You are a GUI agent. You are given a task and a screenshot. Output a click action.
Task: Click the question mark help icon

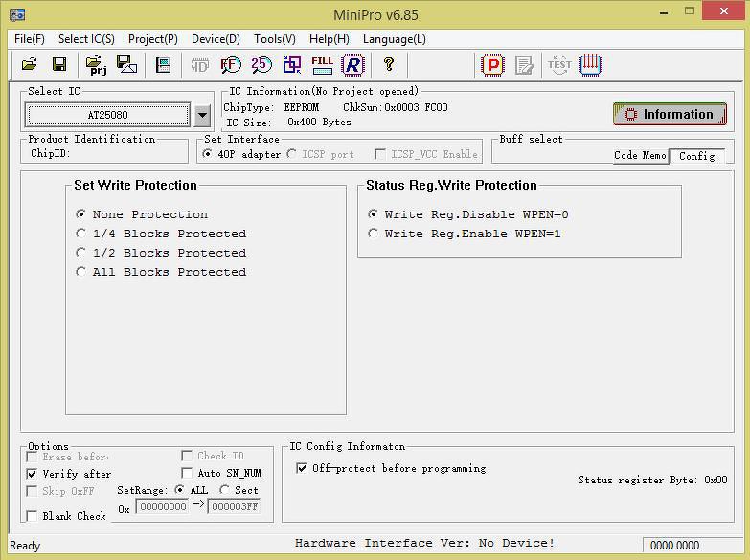coord(389,64)
